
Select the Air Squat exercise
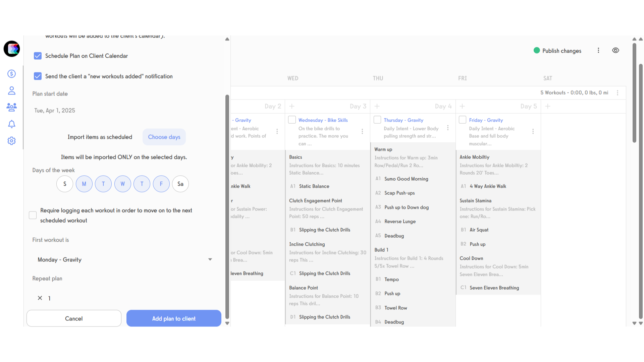click(479, 230)
